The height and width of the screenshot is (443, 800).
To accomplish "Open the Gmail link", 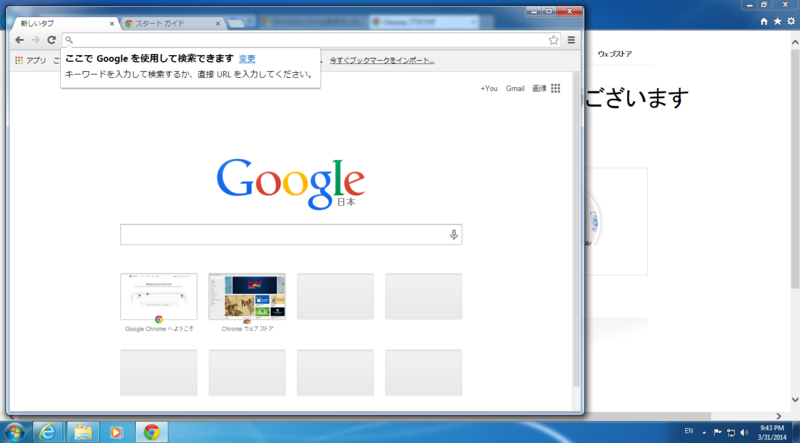I will click(x=515, y=88).
